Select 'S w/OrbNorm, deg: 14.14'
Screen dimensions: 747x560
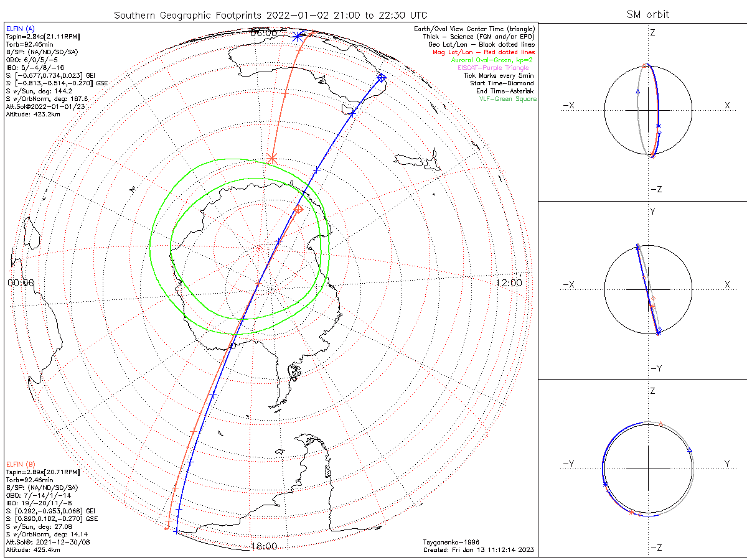tap(47, 534)
